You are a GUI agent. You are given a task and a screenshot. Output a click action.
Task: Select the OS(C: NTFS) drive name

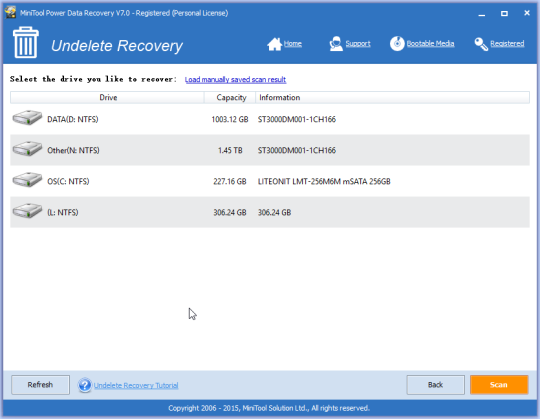68,181
